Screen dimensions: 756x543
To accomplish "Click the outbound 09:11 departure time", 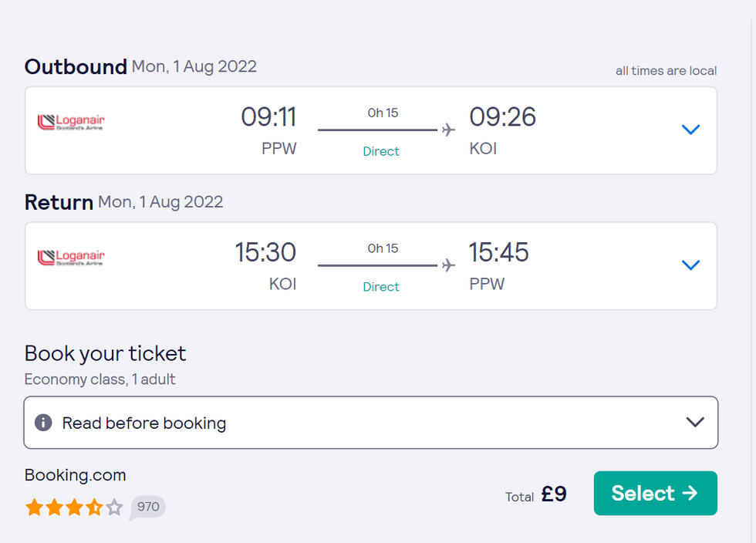I will [268, 117].
